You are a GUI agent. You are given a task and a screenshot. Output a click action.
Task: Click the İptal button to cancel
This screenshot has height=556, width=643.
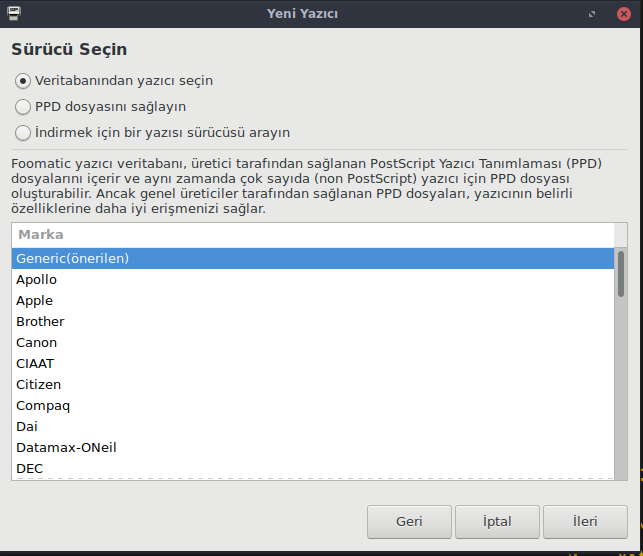coord(497,521)
